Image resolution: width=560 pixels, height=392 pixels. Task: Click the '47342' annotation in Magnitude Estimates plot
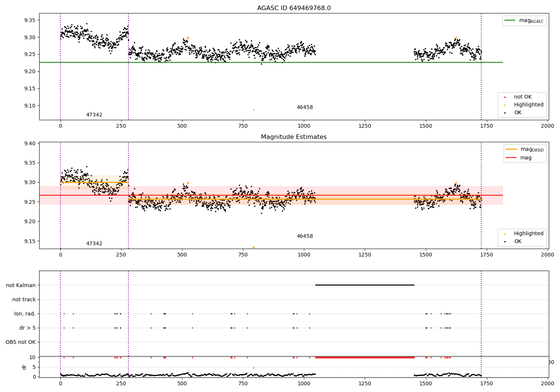(x=94, y=244)
